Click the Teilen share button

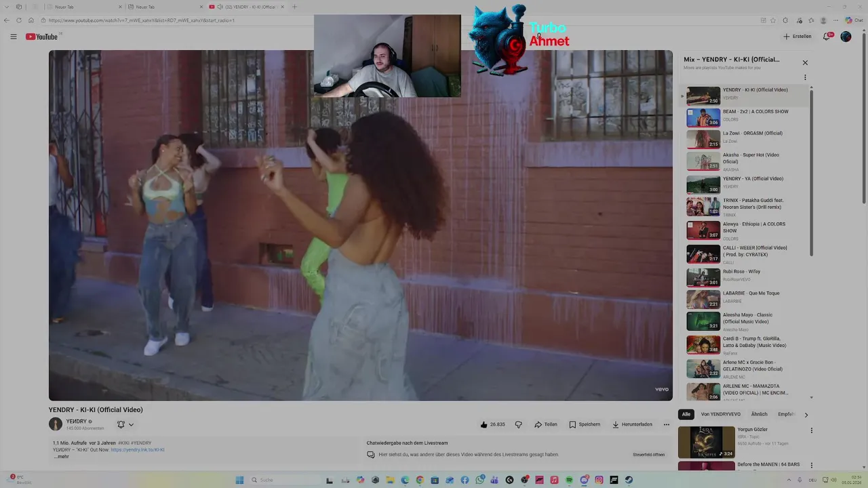point(546,424)
